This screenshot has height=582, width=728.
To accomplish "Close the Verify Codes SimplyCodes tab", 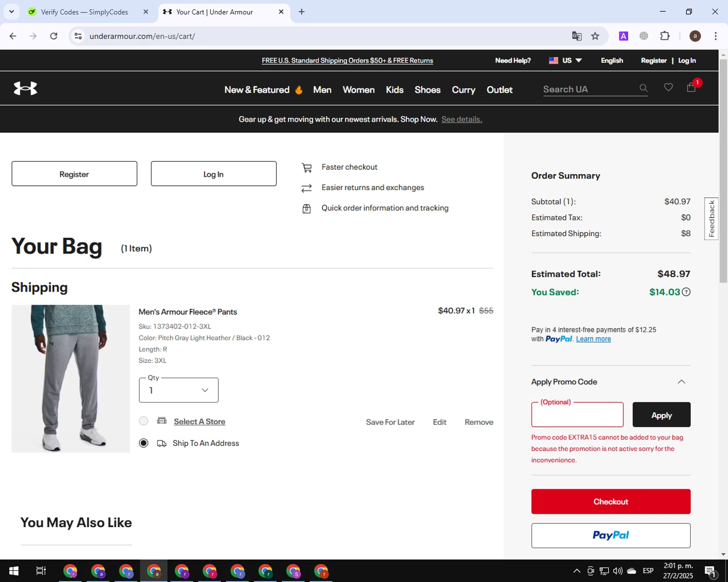I will [x=146, y=12].
